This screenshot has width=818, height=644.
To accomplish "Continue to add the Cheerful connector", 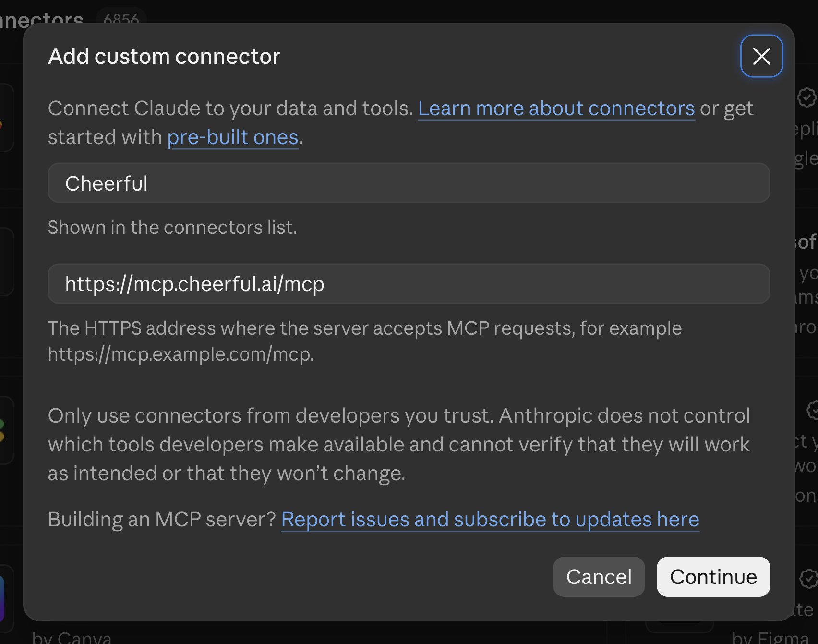I will click(x=713, y=577).
